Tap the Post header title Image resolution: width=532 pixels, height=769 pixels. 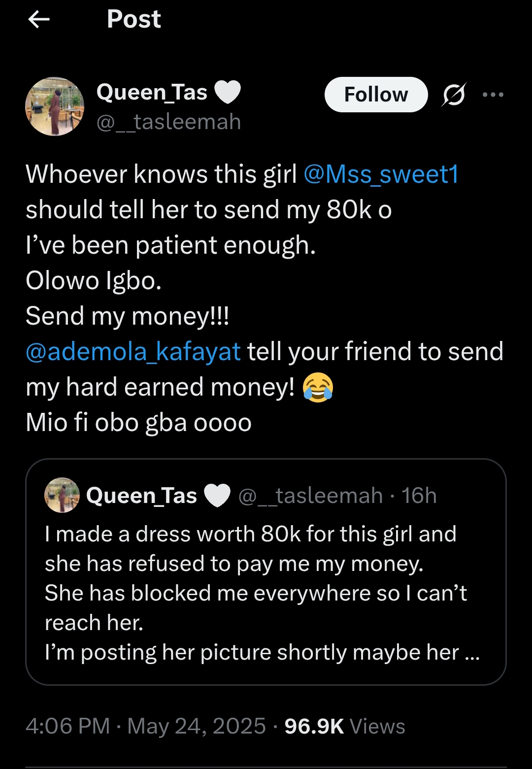[134, 20]
